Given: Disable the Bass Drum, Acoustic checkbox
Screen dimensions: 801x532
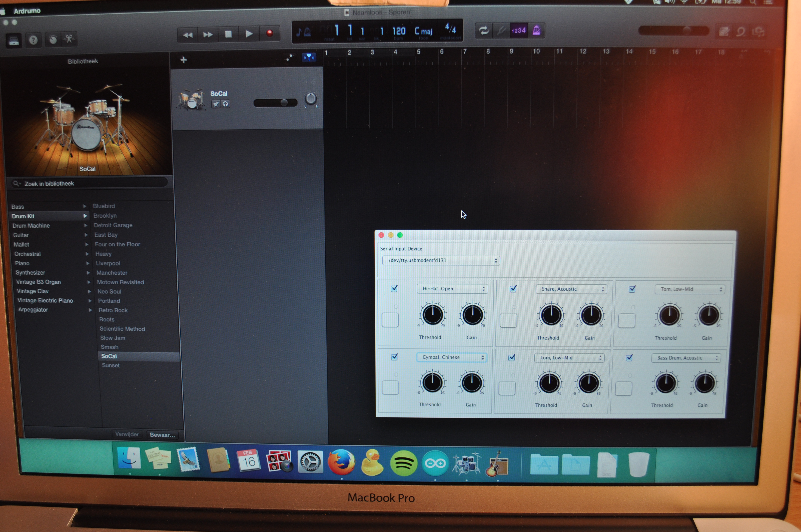Looking at the screenshot, I should [629, 358].
